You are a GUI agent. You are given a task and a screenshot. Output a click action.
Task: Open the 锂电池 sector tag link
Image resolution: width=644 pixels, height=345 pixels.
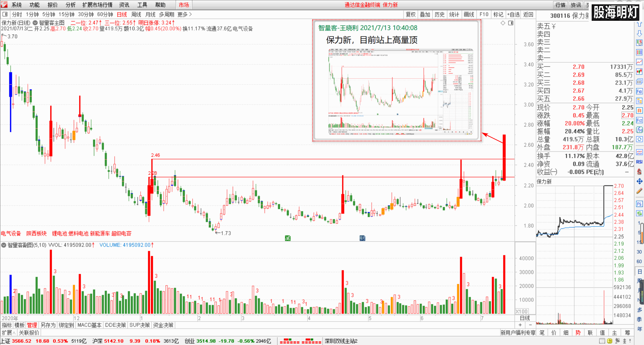coord(59,233)
